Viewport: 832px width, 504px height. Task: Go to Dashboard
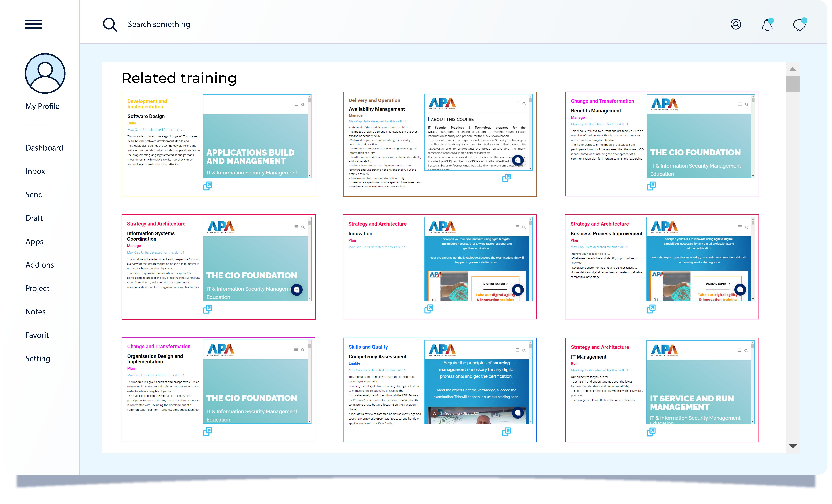click(44, 148)
